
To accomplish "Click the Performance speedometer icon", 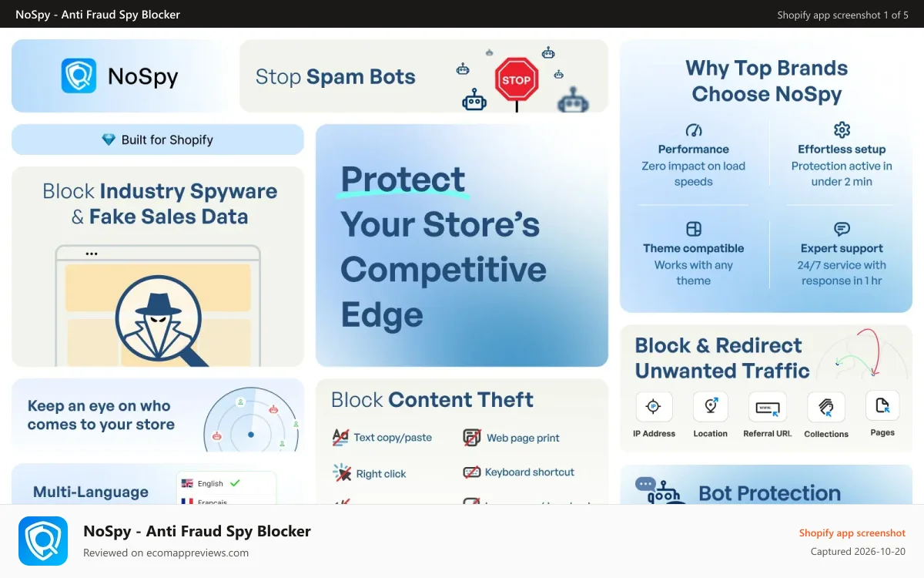I will 693,130.
